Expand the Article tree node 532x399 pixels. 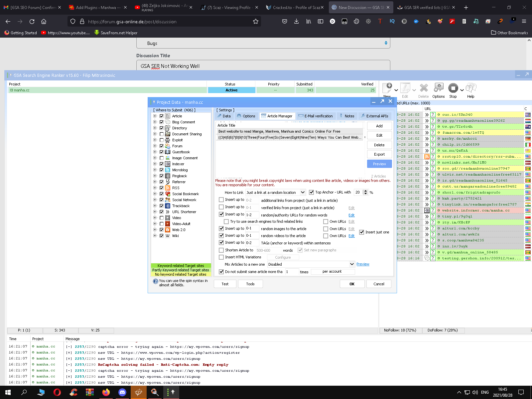(x=155, y=116)
